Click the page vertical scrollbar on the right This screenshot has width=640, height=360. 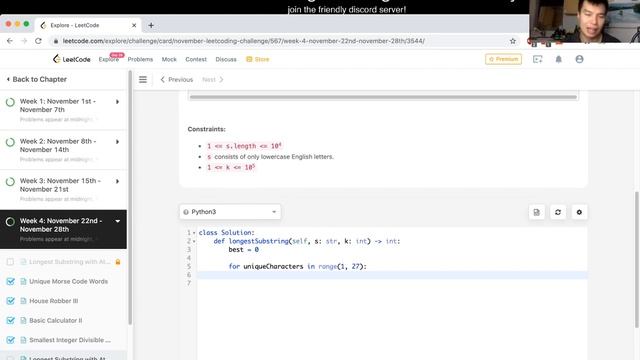click(x=637, y=259)
